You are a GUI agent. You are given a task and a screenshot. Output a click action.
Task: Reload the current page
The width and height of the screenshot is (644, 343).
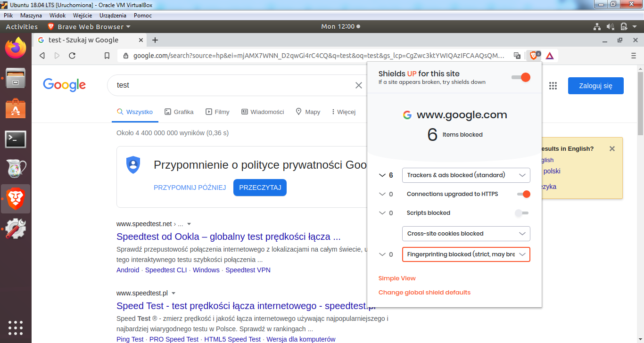(72, 56)
